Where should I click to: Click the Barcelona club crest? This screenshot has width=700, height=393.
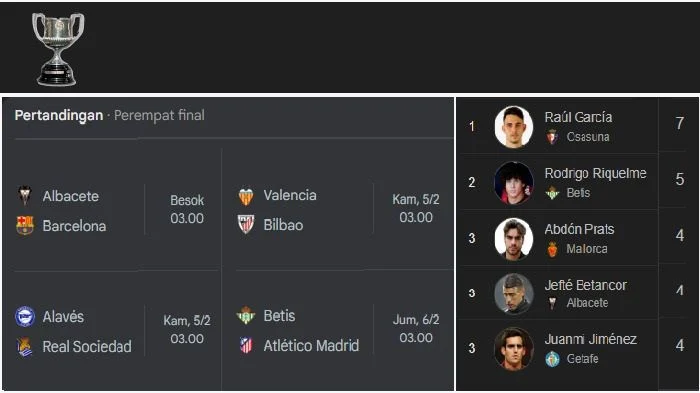tap(25, 226)
